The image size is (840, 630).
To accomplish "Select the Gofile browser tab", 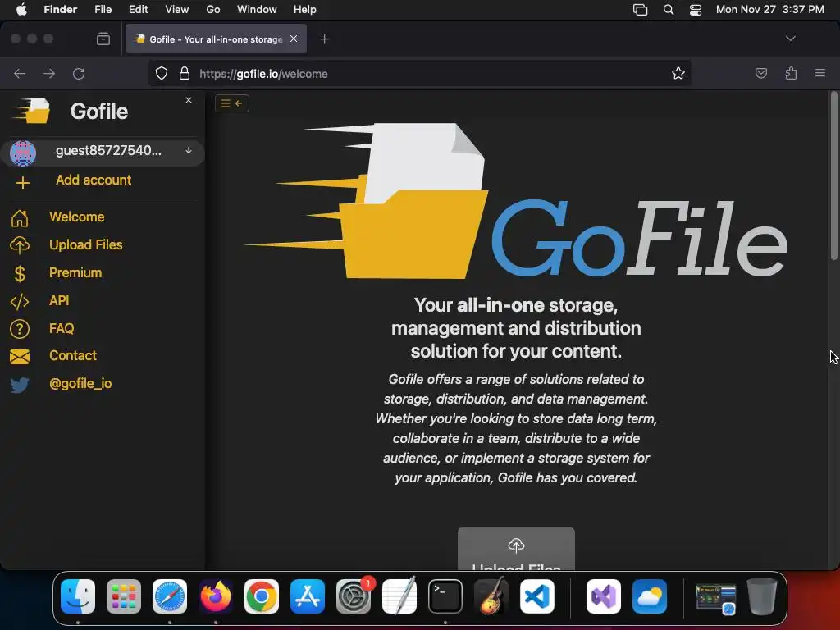I will click(x=216, y=39).
